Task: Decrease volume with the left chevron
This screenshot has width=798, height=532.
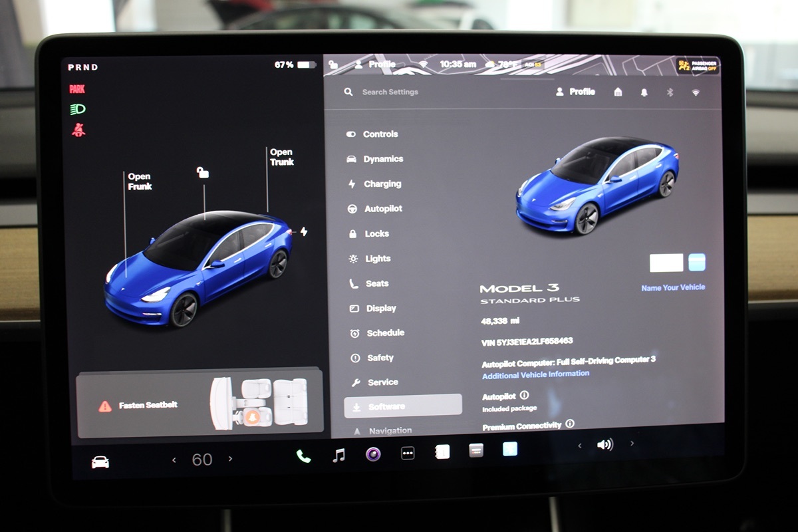Action: 579,446
